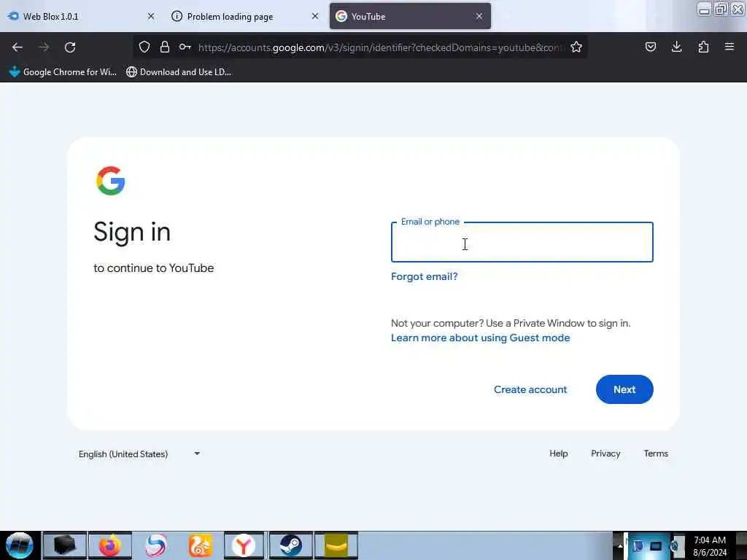Close the YouTube tab

(x=479, y=16)
